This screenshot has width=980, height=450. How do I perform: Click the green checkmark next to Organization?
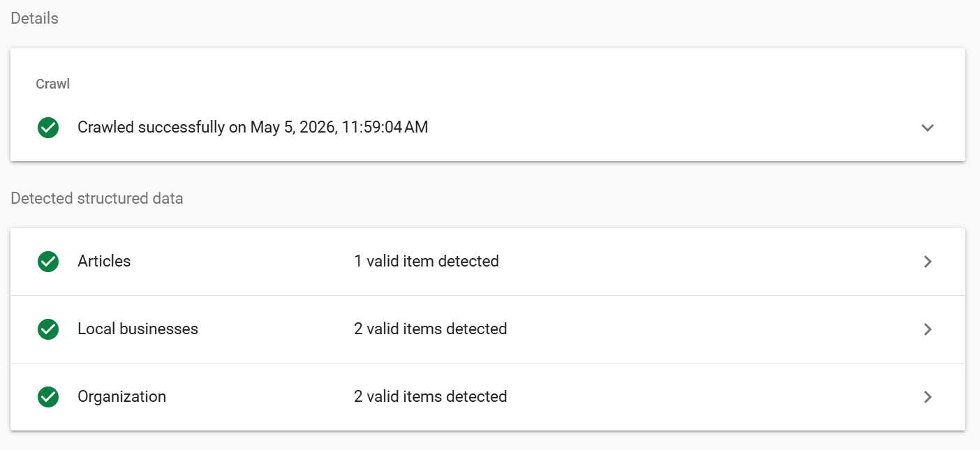48,397
